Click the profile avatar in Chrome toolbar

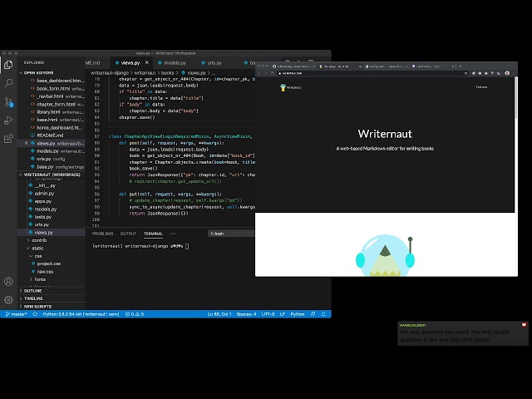tap(507, 73)
